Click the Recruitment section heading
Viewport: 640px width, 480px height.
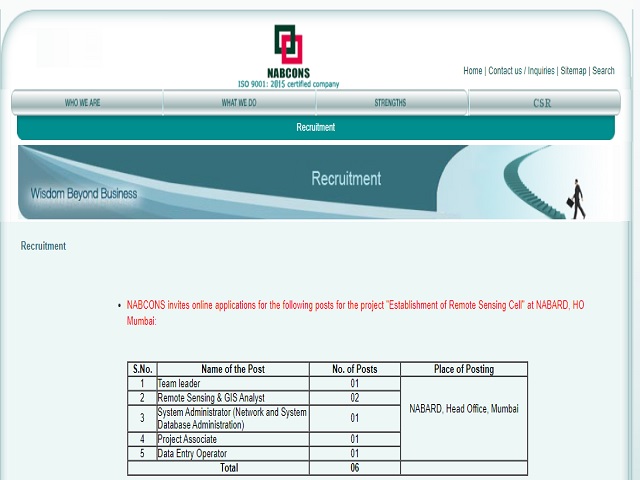[x=43, y=246]
